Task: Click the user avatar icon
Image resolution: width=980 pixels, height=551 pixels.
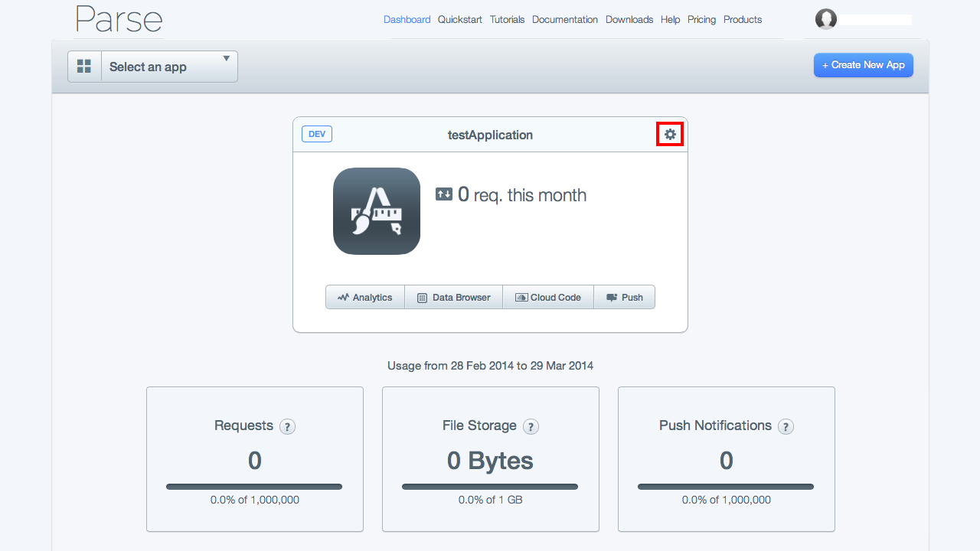Action: point(826,20)
